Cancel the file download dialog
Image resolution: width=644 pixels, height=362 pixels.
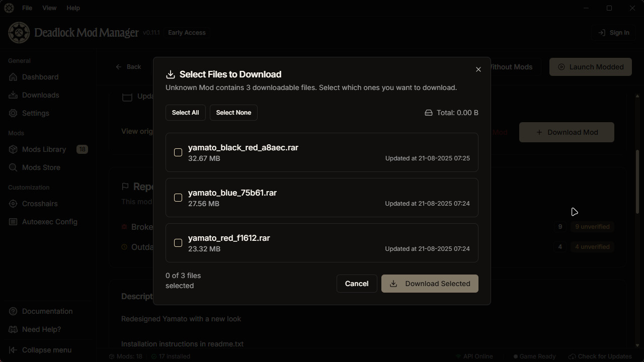[x=357, y=284]
